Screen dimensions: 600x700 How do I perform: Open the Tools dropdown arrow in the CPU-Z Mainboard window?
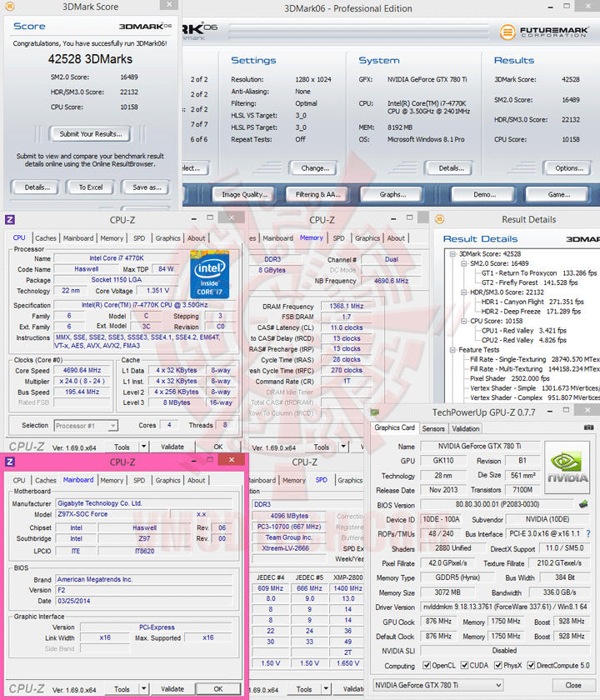(x=143, y=689)
